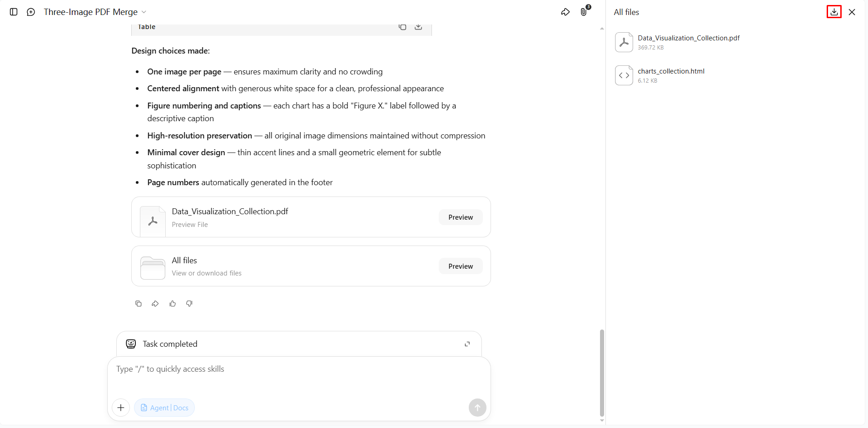Toggle the left sidebar panel icon

click(14, 12)
